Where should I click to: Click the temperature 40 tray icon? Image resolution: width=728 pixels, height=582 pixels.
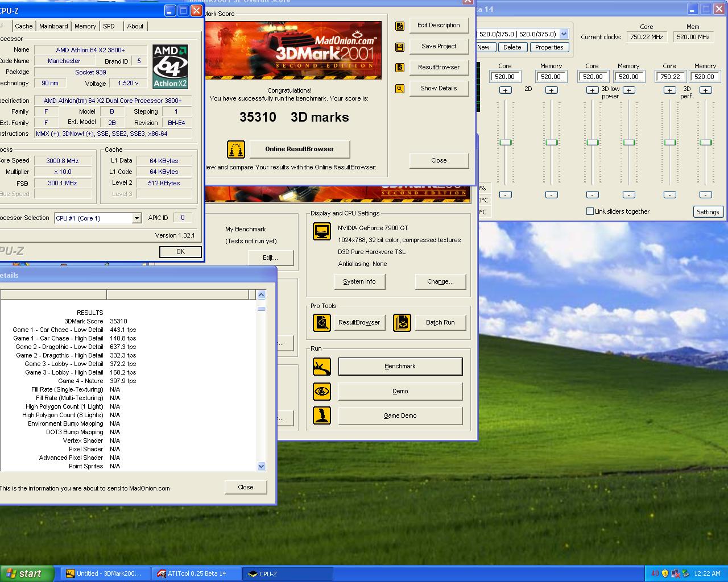point(655,573)
